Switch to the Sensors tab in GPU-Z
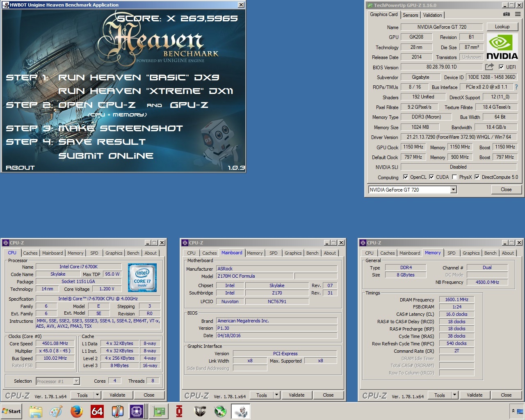525x420 pixels. click(410, 15)
